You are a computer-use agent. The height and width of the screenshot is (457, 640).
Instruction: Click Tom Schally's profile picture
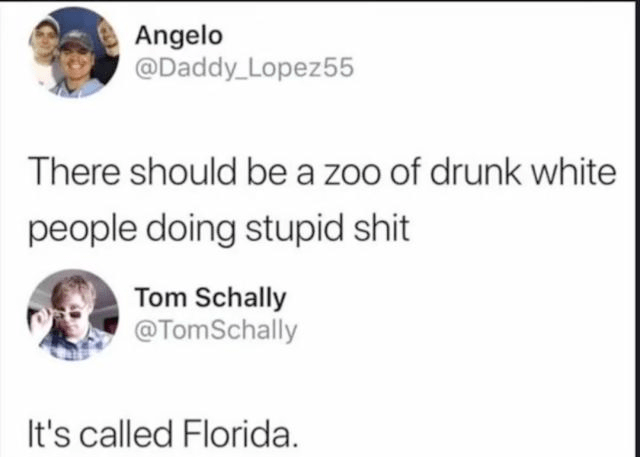coord(68,313)
